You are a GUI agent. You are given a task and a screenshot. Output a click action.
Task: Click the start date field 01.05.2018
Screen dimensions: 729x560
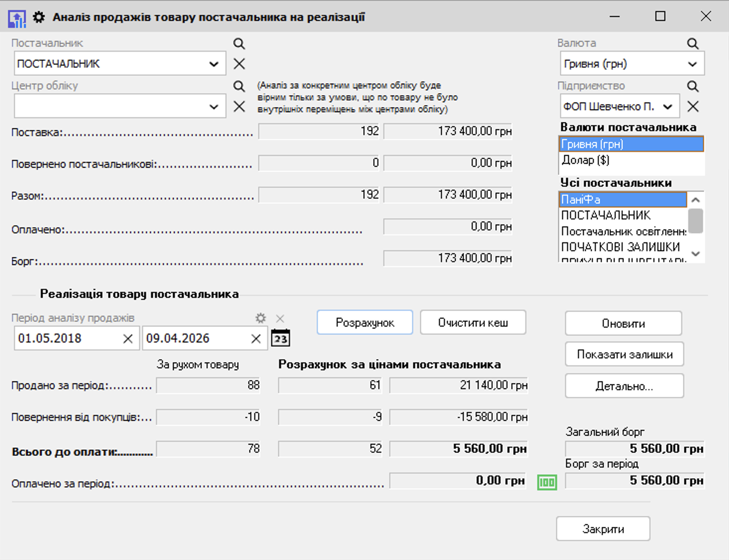click(67, 339)
